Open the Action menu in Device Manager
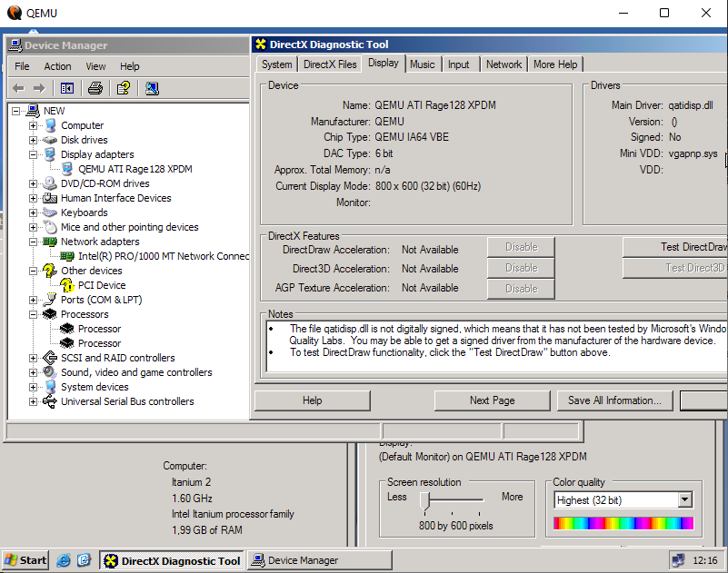728x573 pixels. click(x=57, y=66)
